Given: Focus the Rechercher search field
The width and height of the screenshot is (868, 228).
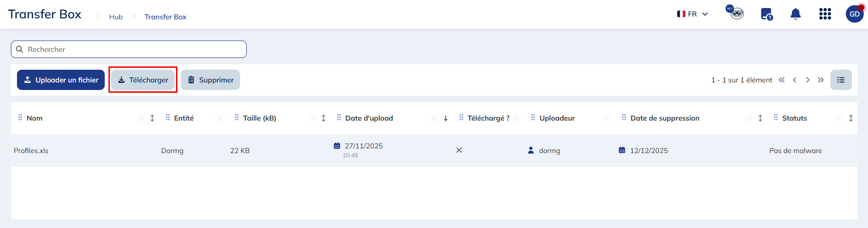Looking at the screenshot, I should (x=132, y=49).
